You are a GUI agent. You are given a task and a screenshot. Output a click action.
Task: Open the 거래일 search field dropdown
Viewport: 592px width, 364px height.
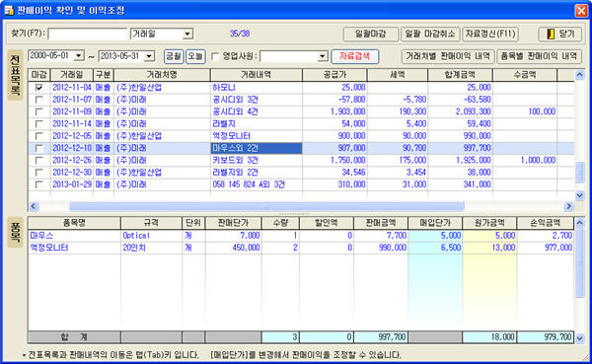[x=187, y=34]
